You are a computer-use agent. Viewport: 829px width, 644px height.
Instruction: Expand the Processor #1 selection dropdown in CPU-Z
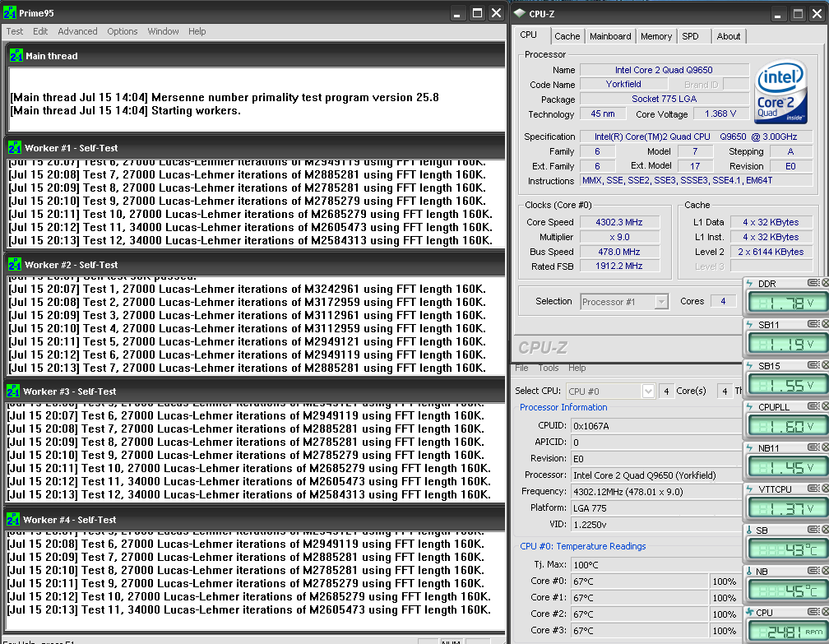coord(661,301)
